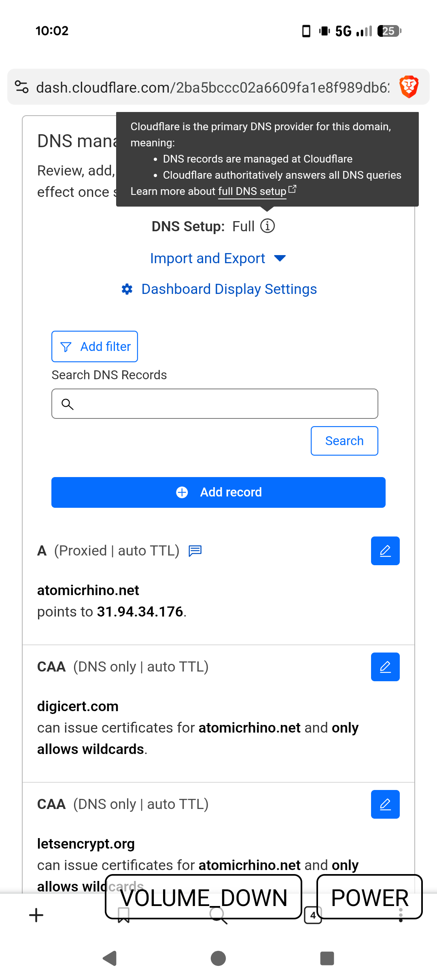Open the comment icon on the A record

pyautogui.click(x=195, y=551)
